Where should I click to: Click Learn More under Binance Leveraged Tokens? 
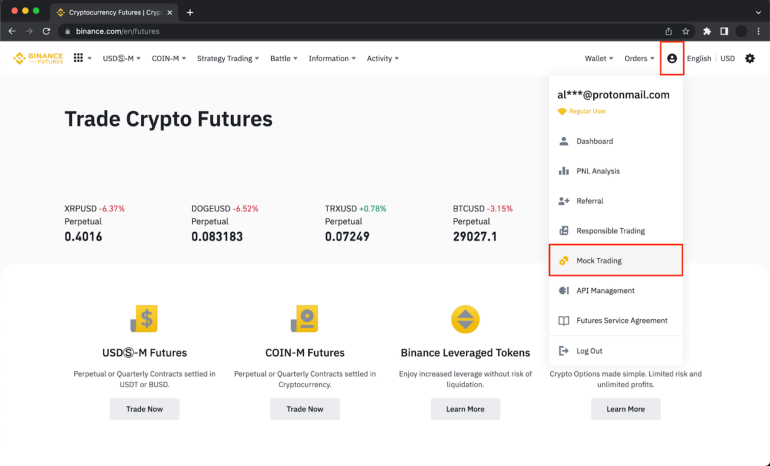tap(465, 409)
